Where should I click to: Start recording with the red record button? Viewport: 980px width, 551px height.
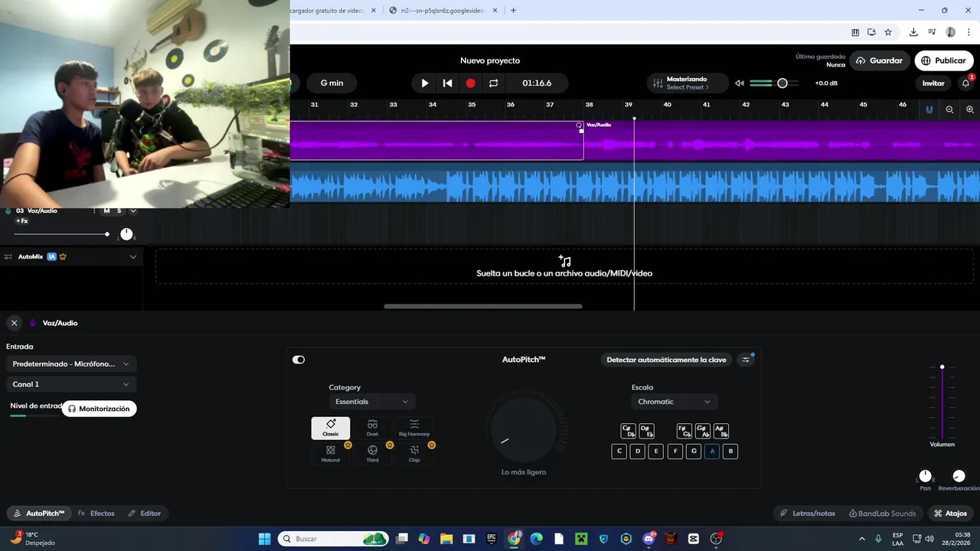(x=471, y=83)
